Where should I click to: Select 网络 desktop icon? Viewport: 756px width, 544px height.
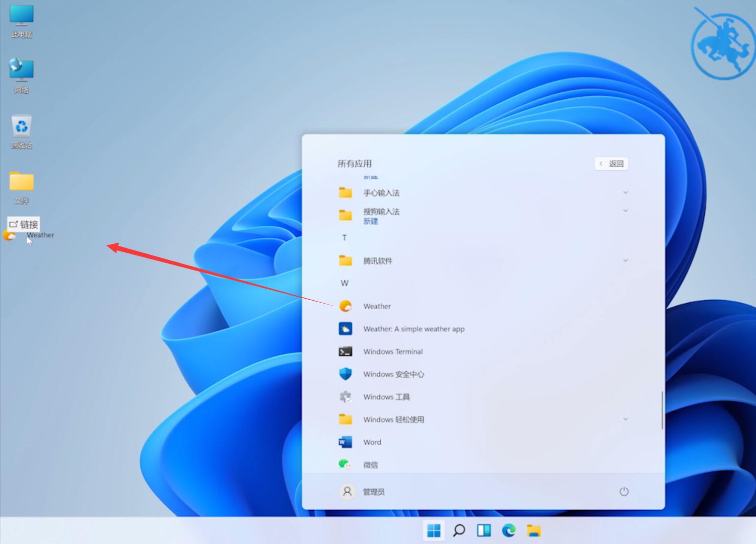(x=22, y=76)
